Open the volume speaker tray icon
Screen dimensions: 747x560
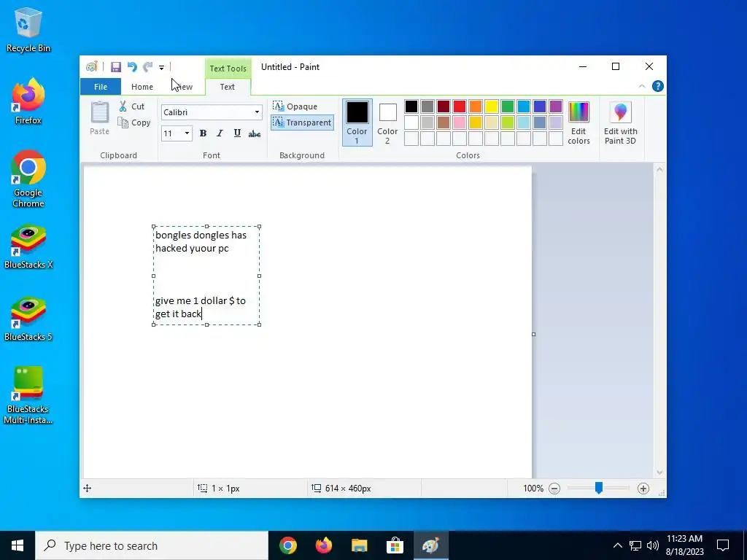pos(653,545)
